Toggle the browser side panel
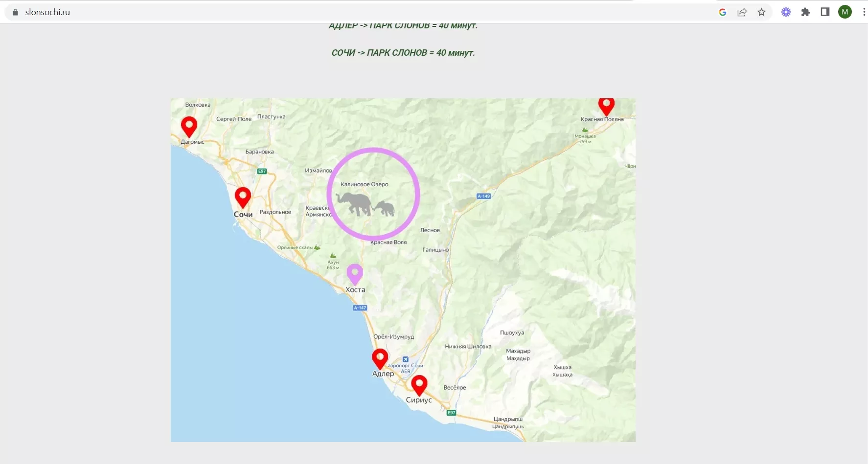 point(825,12)
